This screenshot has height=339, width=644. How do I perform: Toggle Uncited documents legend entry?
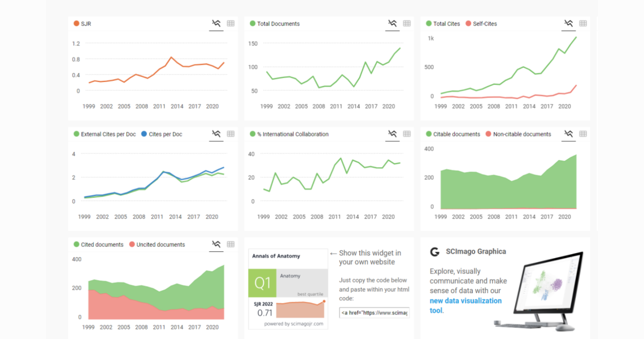157,245
